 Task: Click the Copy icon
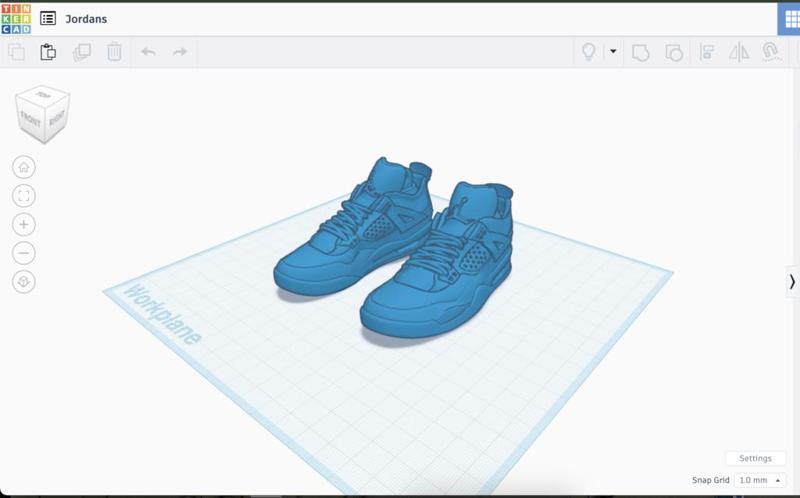click(16, 52)
